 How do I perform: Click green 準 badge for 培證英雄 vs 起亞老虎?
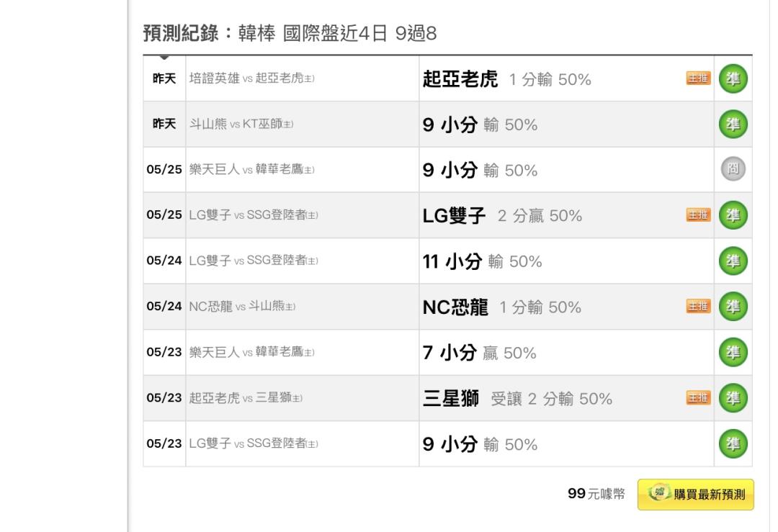(x=733, y=78)
